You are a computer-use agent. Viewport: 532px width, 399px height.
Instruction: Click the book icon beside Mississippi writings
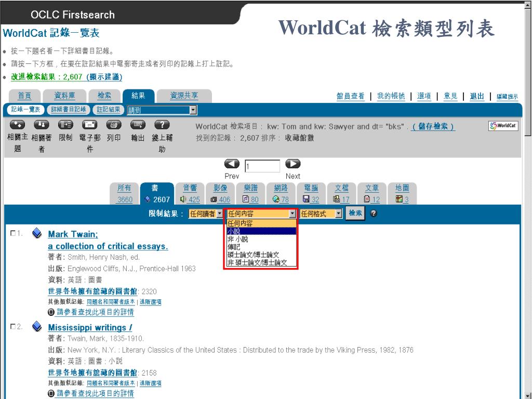point(37,327)
